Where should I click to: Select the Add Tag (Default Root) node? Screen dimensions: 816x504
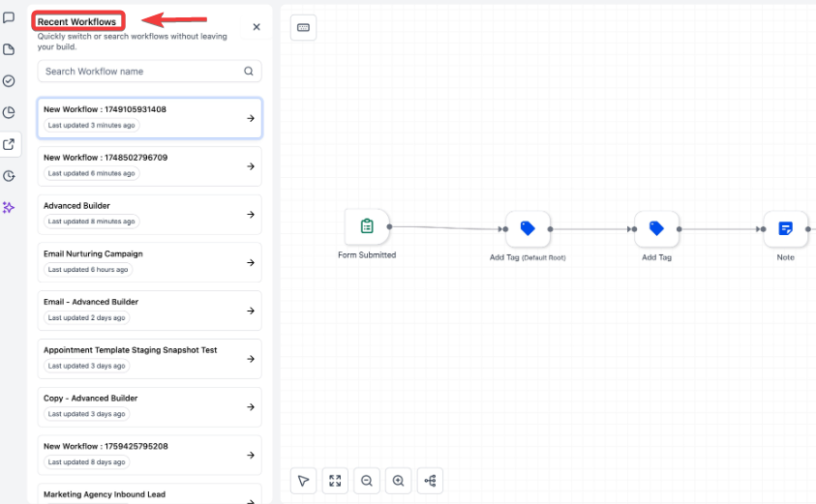coord(528,229)
